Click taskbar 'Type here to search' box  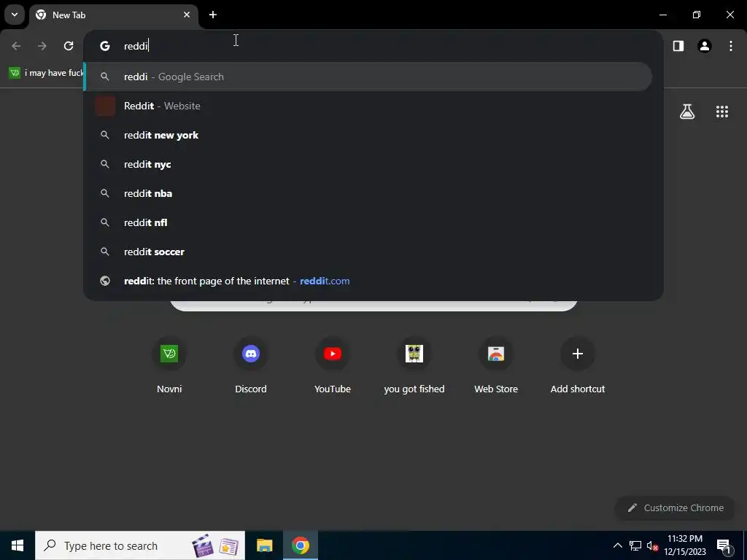pos(140,545)
